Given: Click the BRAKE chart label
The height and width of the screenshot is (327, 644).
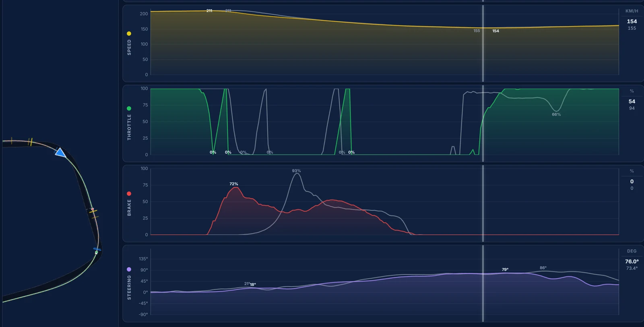Looking at the screenshot, I should point(129,207).
